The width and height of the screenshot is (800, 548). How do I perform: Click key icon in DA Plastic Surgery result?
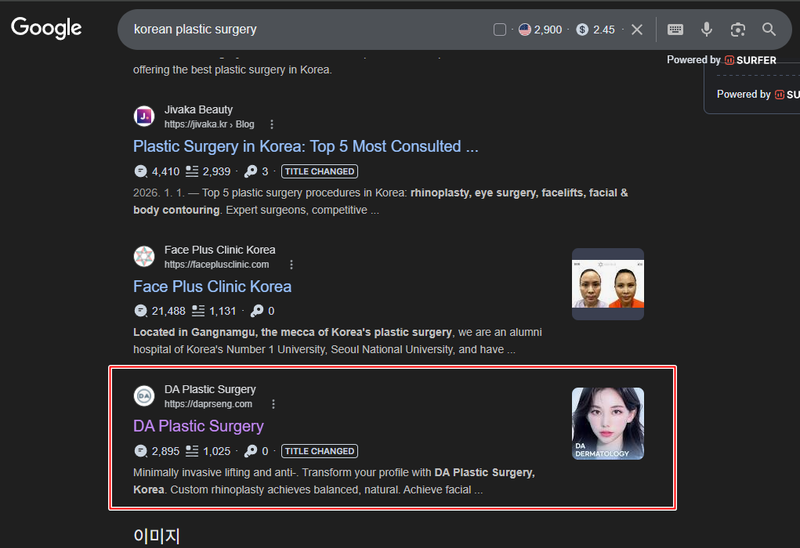tap(251, 451)
